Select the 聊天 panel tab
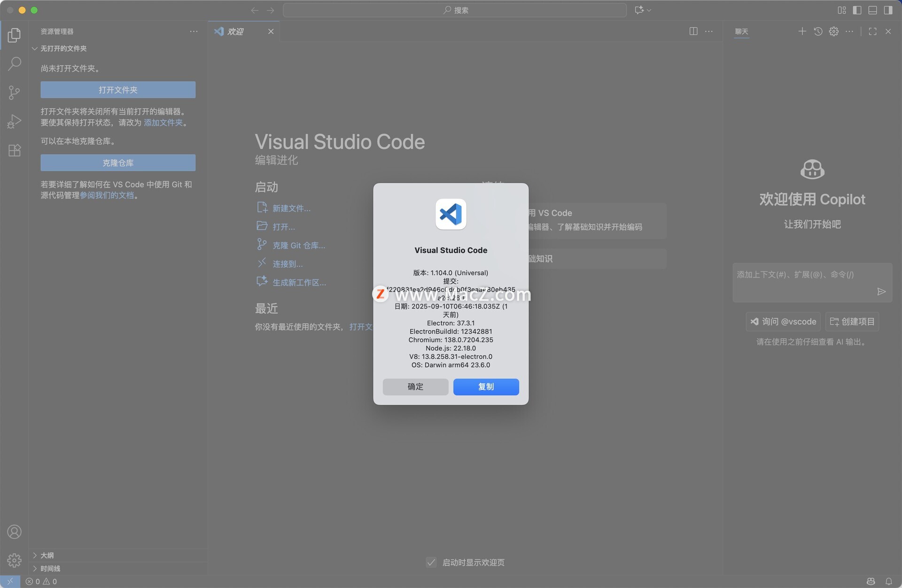Screen dimensions: 902x588 click(x=741, y=31)
